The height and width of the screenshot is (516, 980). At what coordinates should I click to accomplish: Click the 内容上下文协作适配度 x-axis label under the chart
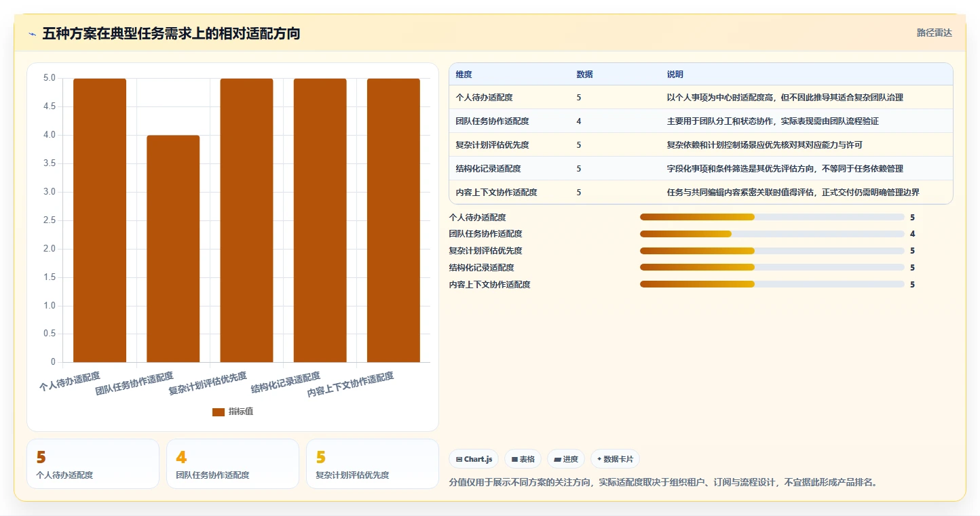coord(351,384)
